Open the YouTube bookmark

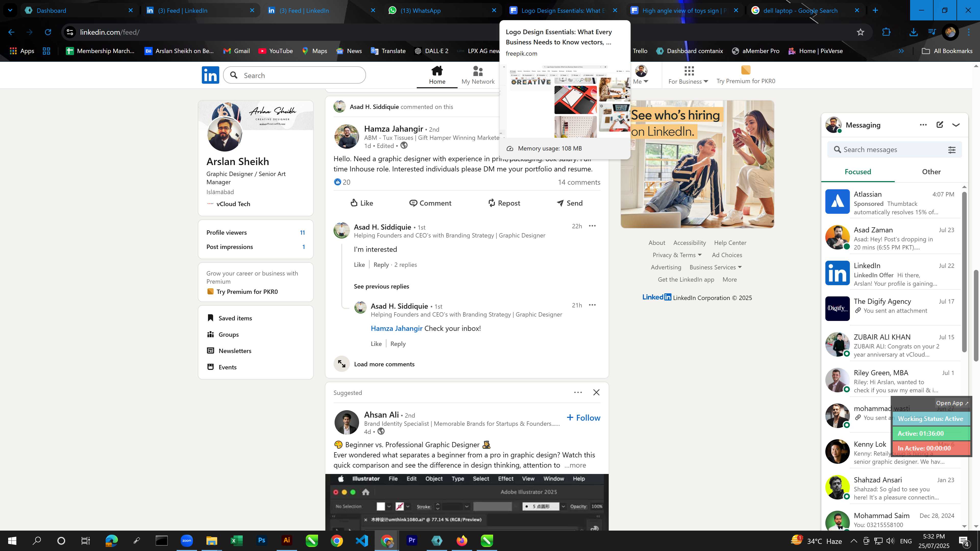[x=275, y=51]
